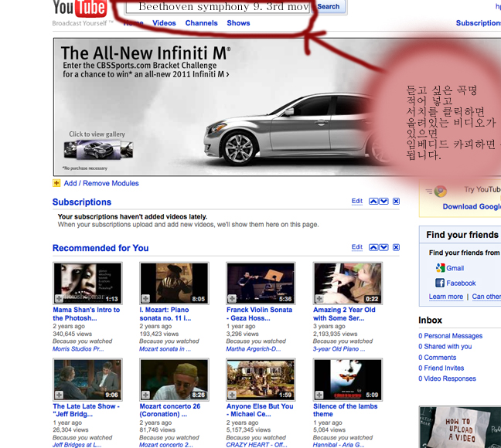Find friends from Gmail link
Screen dimensions: 501x448
click(455, 268)
